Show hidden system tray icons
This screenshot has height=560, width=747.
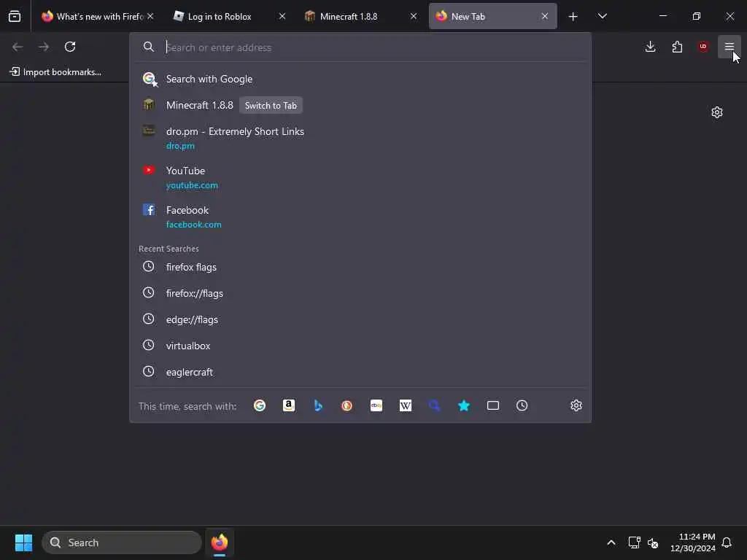(611, 542)
